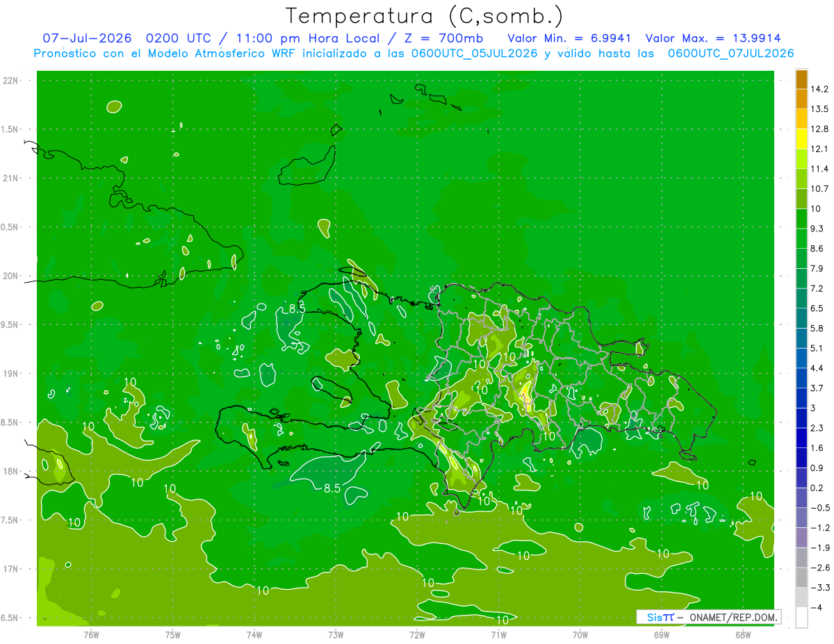Click the "21N" latitude axis label
This screenshot has width=834, height=644.
(10, 179)
